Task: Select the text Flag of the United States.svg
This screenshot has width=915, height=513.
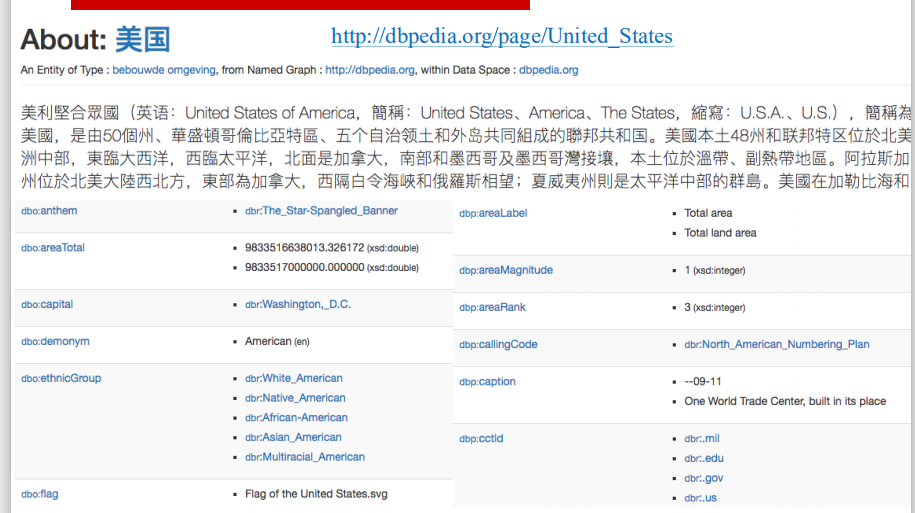Action: [316, 494]
